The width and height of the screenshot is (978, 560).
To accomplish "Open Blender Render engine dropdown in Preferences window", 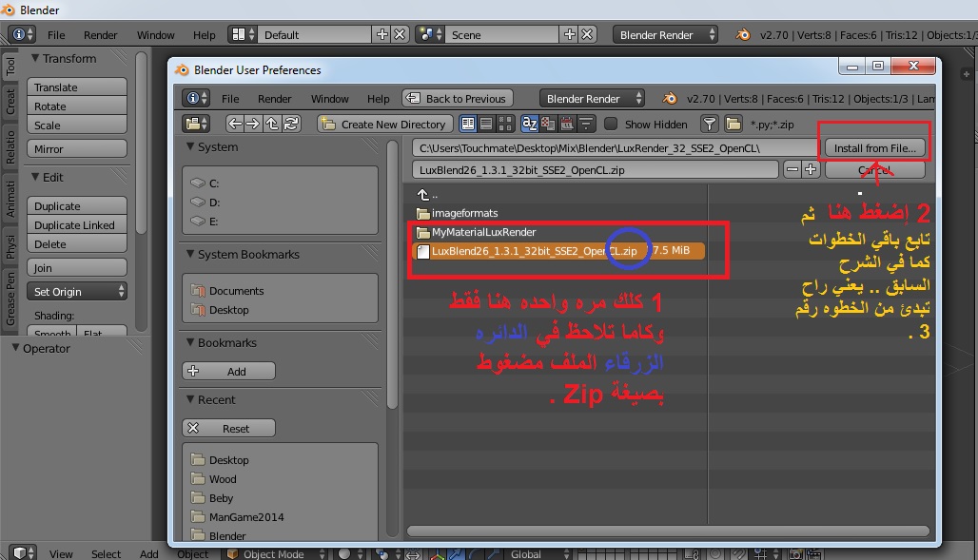I will (x=592, y=99).
